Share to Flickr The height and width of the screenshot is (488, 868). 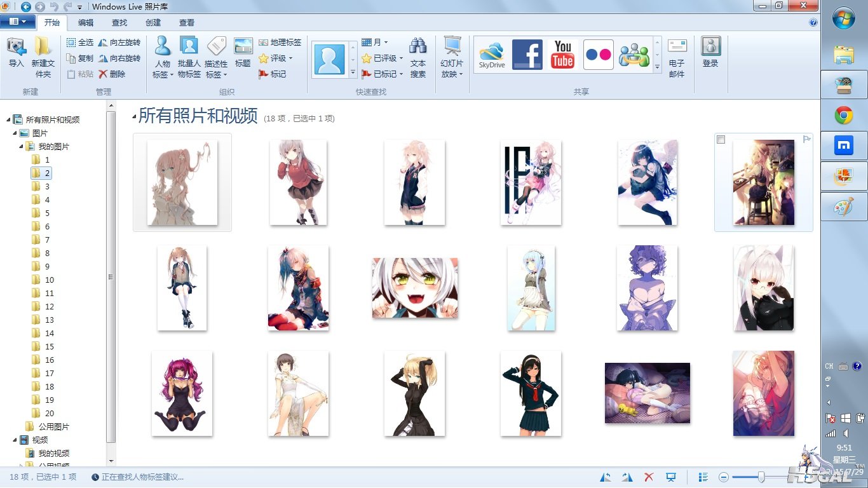pyautogui.click(x=598, y=55)
